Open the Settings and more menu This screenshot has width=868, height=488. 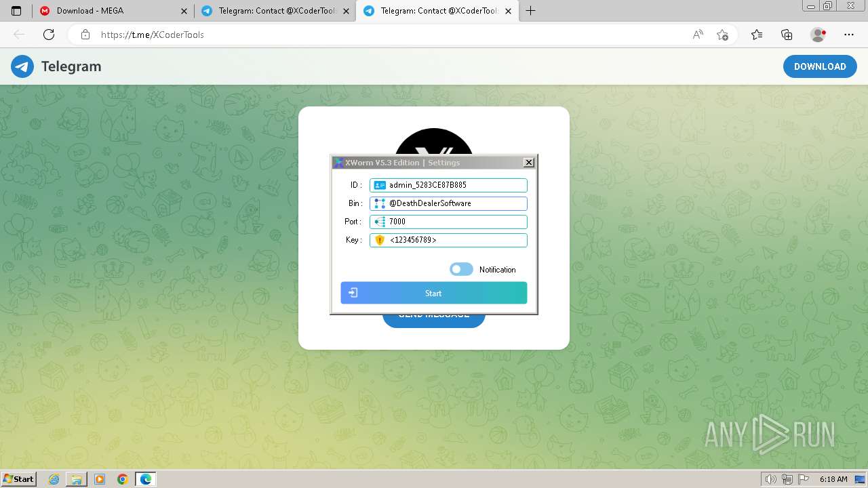849,35
